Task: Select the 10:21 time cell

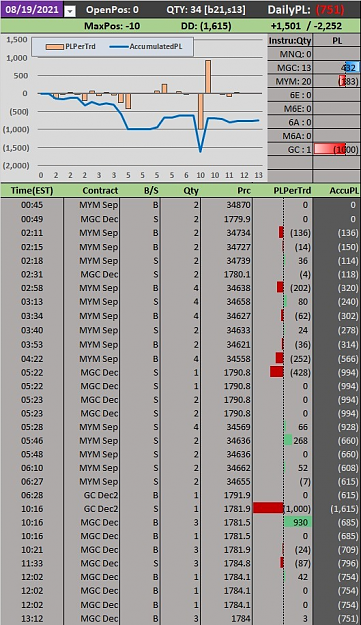Action: [x=32, y=550]
